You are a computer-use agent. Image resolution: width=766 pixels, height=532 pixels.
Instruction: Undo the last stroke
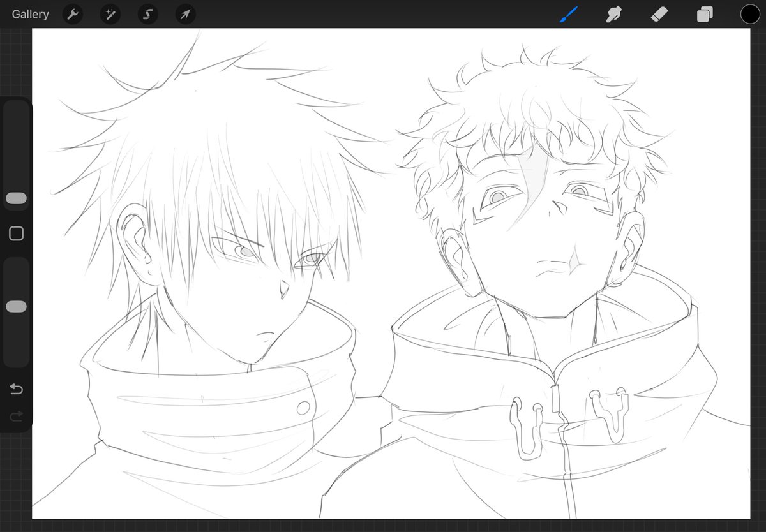[x=15, y=389]
